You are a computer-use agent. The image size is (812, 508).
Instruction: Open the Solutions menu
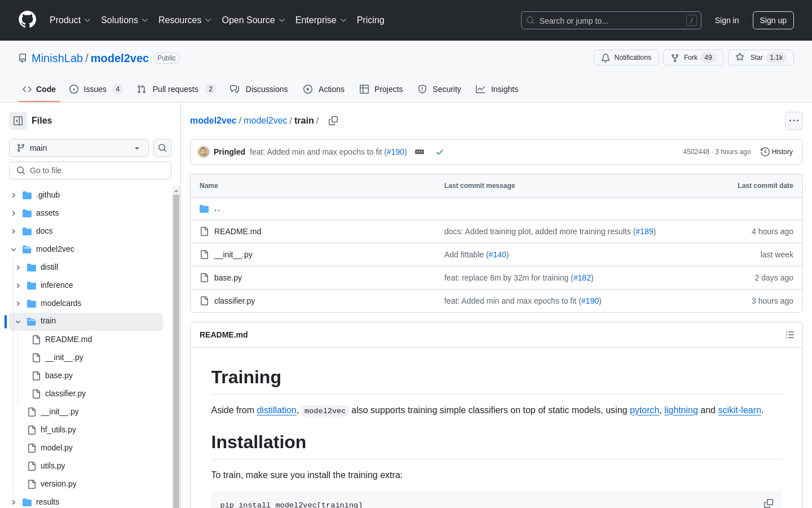pyautogui.click(x=124, y=20)
